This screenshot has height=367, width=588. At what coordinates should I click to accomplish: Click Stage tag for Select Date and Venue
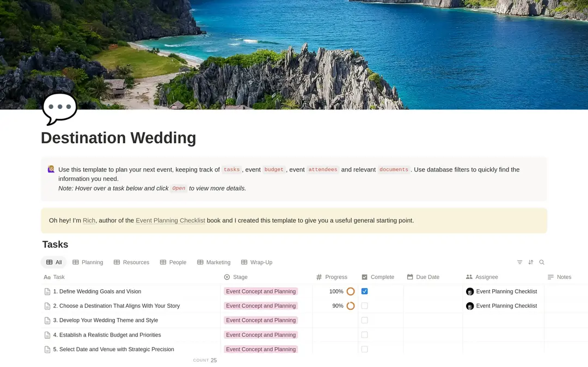pos(261,349)
